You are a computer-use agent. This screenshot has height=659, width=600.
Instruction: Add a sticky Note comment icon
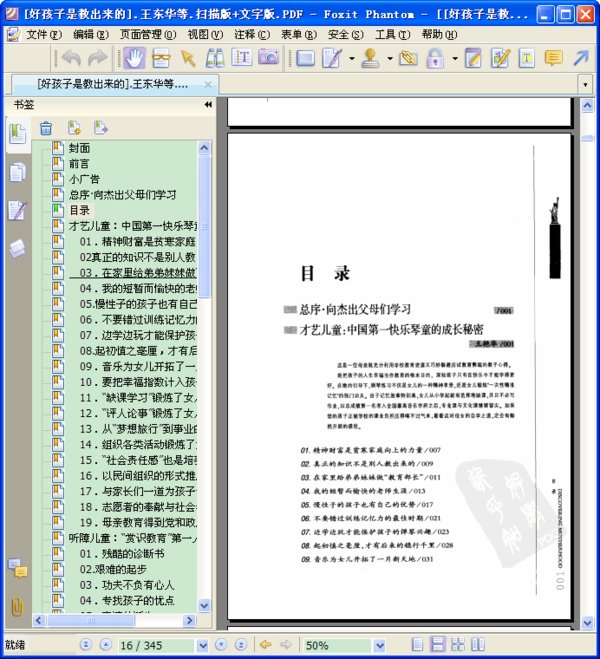click(554, 58)
